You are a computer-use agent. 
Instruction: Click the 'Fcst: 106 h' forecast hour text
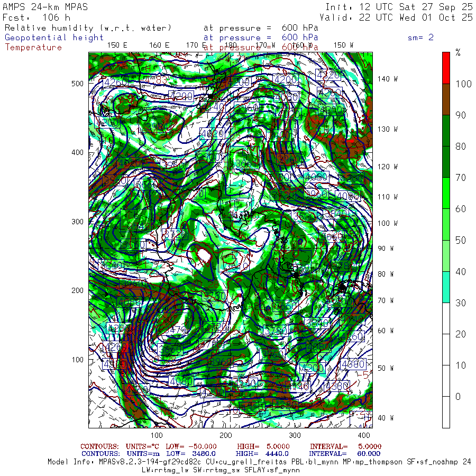point(36,17)
